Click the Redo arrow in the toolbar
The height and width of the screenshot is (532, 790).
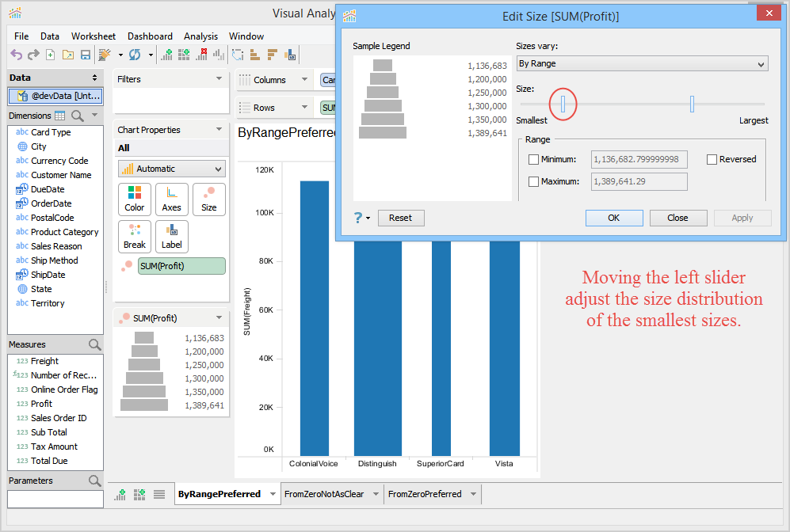coord(33,55)
